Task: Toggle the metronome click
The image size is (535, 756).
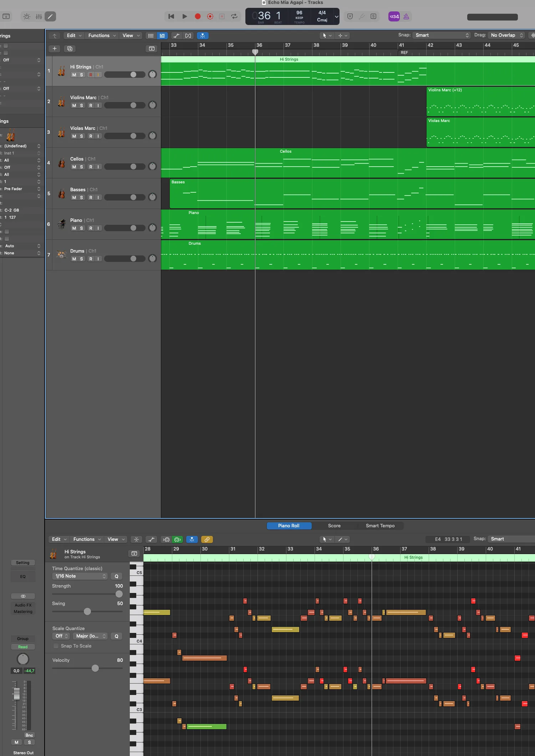Action: pos(406,16)
